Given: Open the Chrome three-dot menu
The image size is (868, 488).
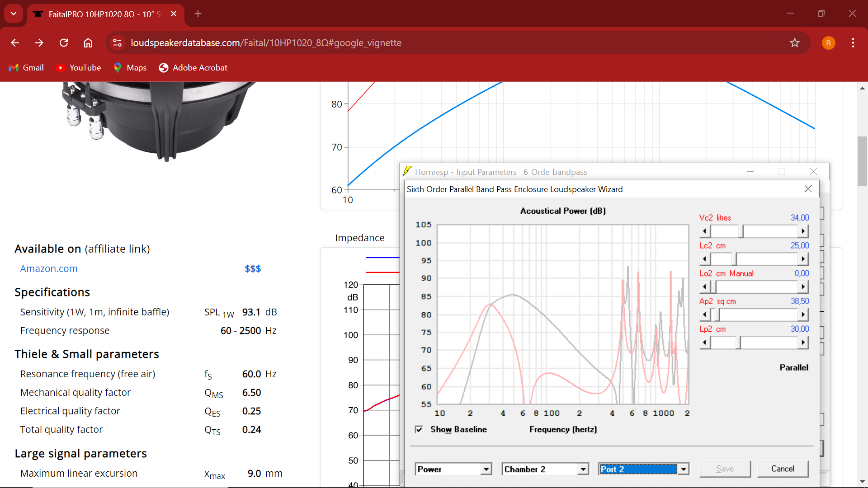Looking at the screenshot, I should coord(853,43).
